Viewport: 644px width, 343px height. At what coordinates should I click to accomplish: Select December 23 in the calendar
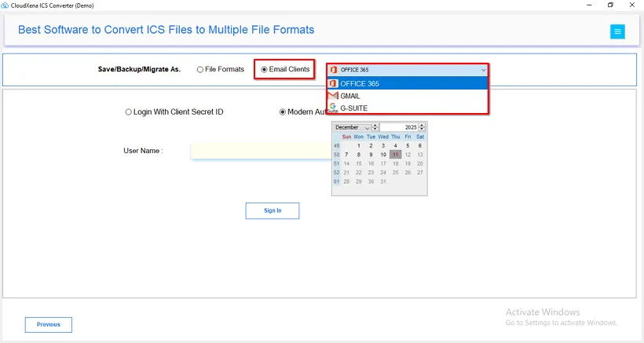(x=371, y=173)
